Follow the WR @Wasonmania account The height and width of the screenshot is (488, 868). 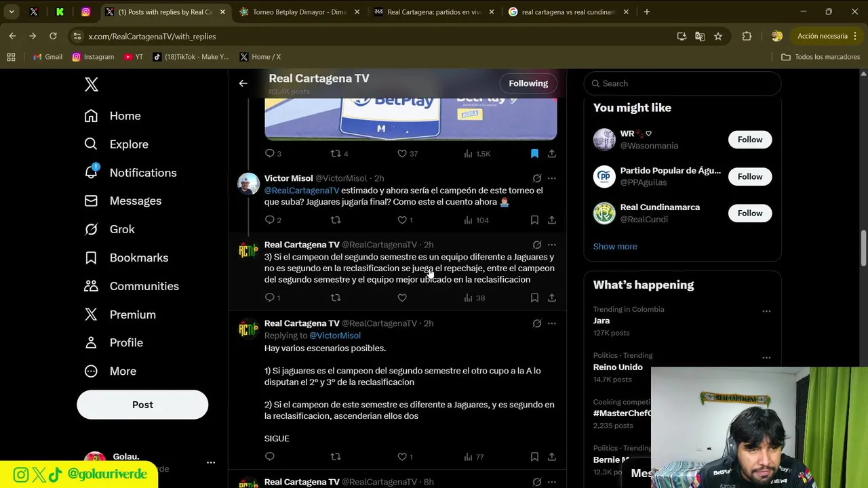[750, 140]
